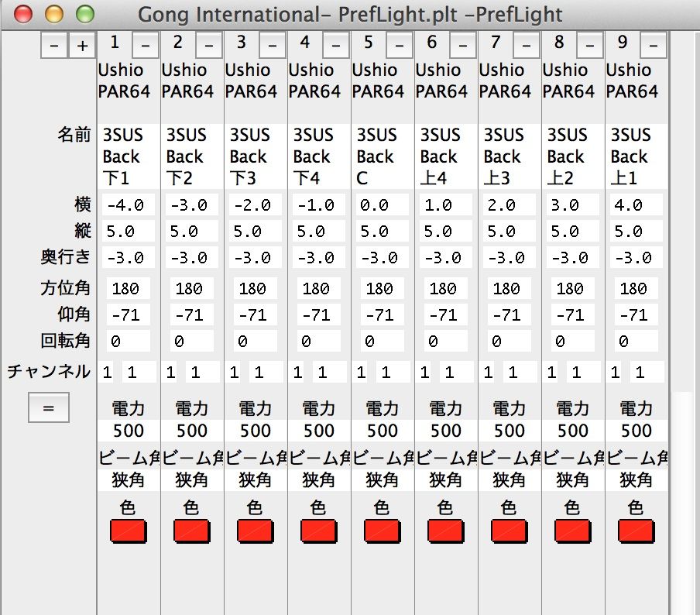This screenshot has height=615, width=700.
Task: Edit name field 3SUS Back 上1
Action: [637, 156]
